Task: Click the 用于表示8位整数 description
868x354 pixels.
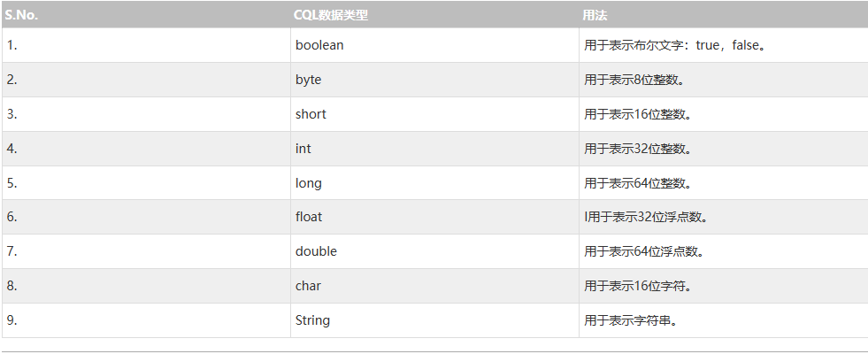Action: click(x=634, y=80)
